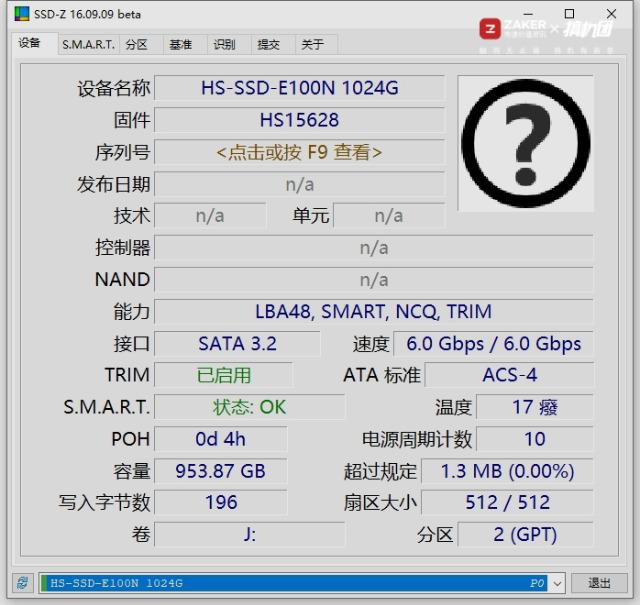Viewport: 640px width, 605px height.
Task: Click the n/a value beside 技术
Action: click(x=210, y=216)
